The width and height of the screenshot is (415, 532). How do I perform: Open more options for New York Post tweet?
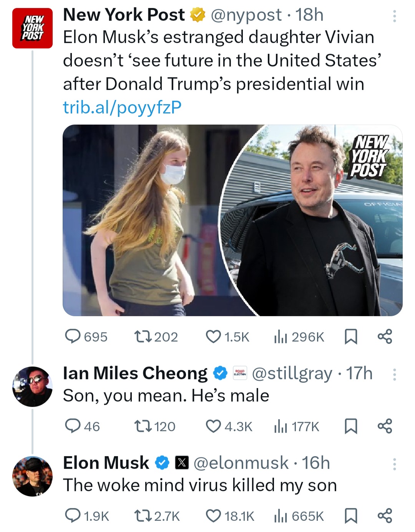[x=394, y=16]
